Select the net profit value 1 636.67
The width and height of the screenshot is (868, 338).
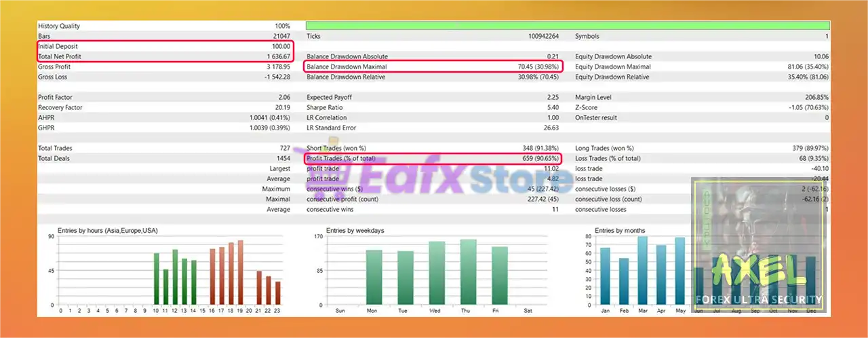279,56
